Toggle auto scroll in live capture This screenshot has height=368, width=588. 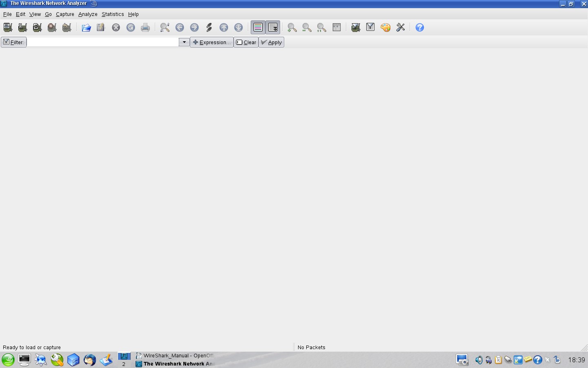273,27
